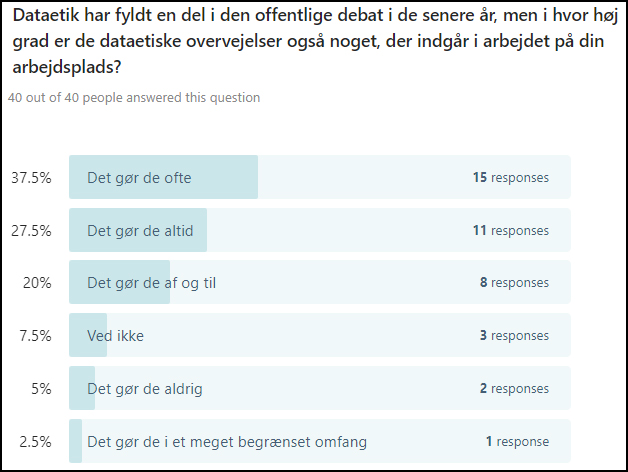Select the 'Det gør de altid' bar

(x=320, y=230)
